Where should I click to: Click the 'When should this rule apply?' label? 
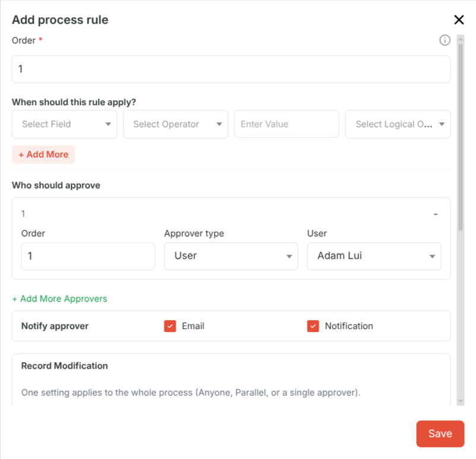[x=74, y=102]
